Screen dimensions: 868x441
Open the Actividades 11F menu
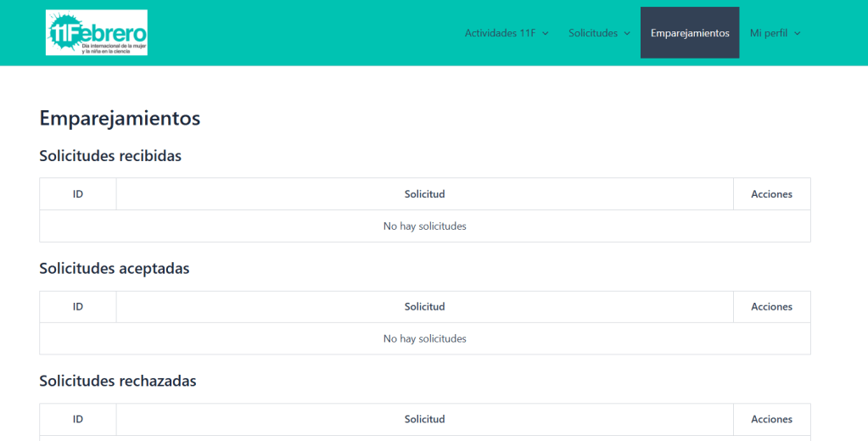[501, 33]
